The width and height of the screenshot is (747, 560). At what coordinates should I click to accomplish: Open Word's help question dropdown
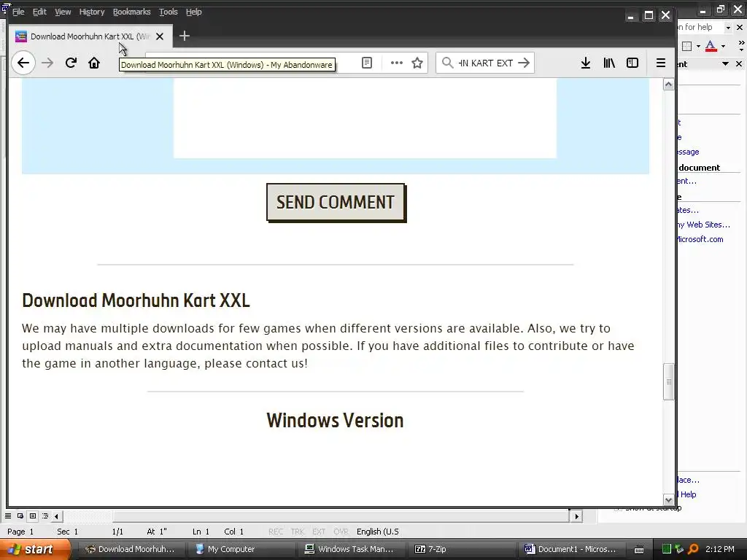click(x=727, y=28)
